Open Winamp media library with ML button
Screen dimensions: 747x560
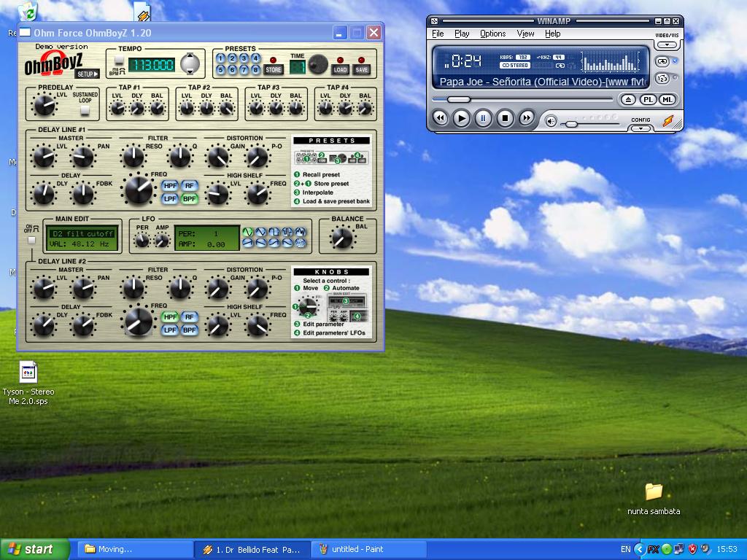pyautogui.click(x=667, y=100)
